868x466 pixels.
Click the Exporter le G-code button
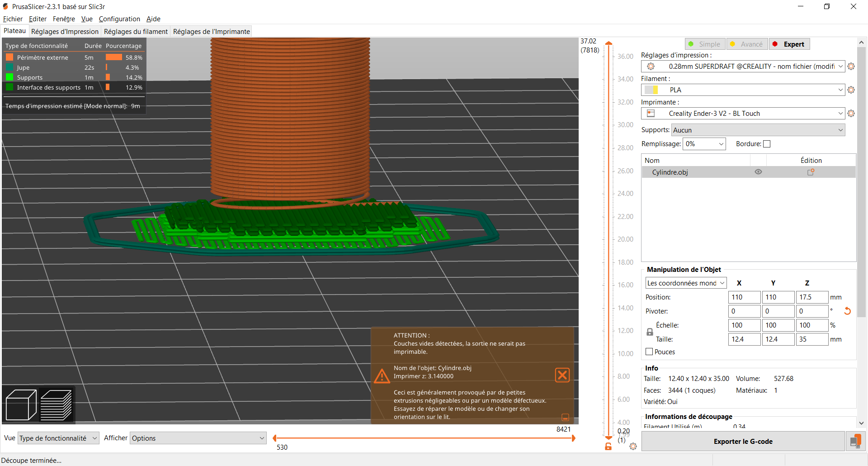[743, 441]
